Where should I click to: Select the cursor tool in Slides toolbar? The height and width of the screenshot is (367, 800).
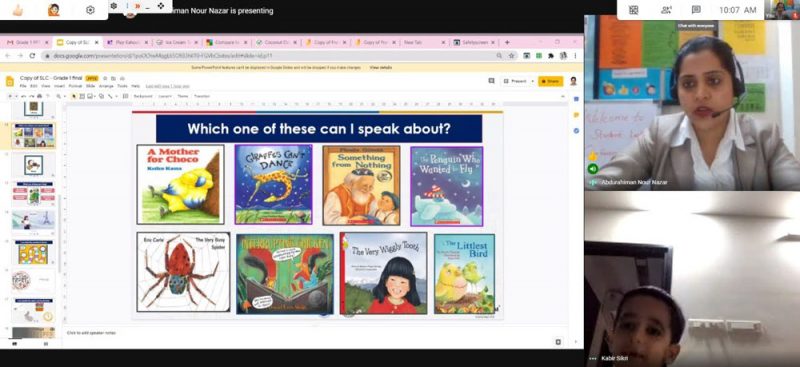point(74,96)
